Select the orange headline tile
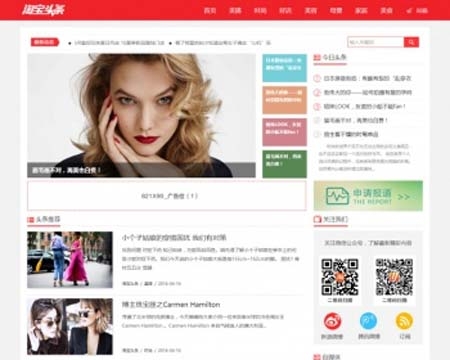450x360 pixels. pos(284,100)
